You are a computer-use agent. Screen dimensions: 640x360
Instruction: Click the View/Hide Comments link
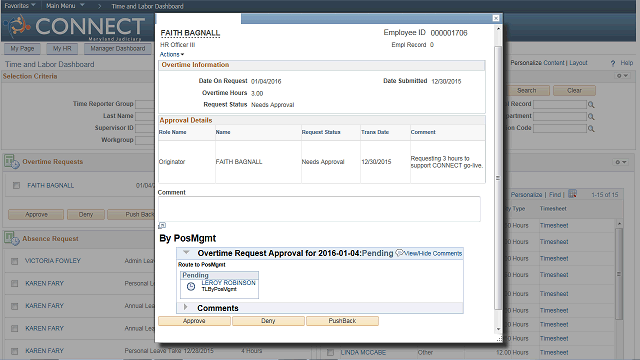point(433,253)
